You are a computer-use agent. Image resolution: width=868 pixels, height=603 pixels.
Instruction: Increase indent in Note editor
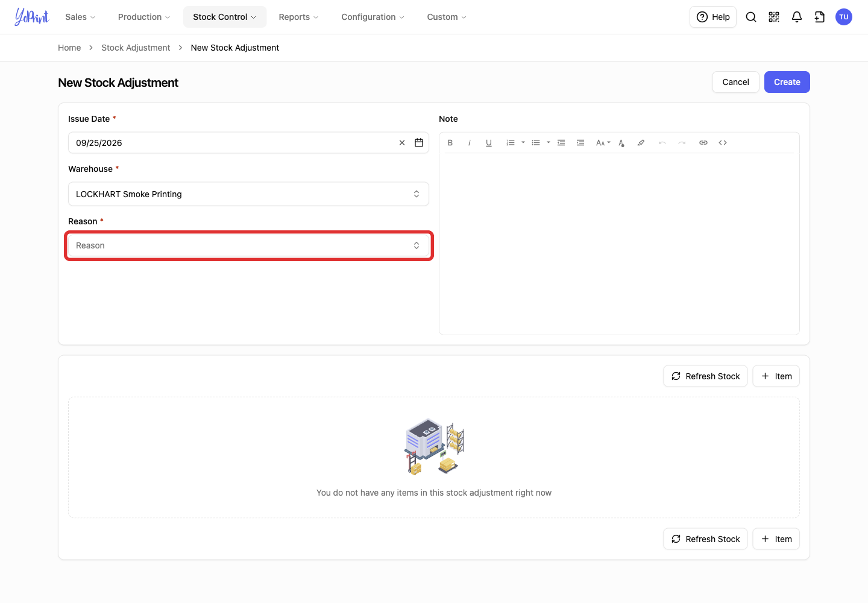pyautogui.click(x=580, y=143)
